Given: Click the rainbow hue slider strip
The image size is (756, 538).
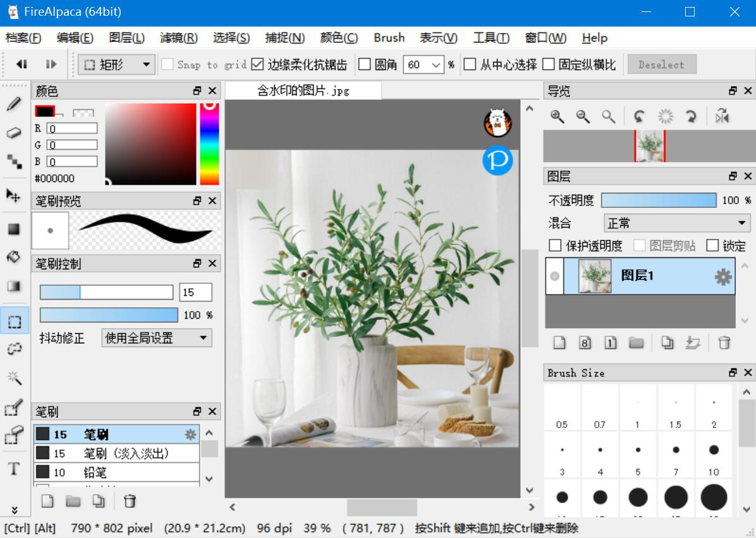Looking at the screenshot, I should (x=209, y=144).
